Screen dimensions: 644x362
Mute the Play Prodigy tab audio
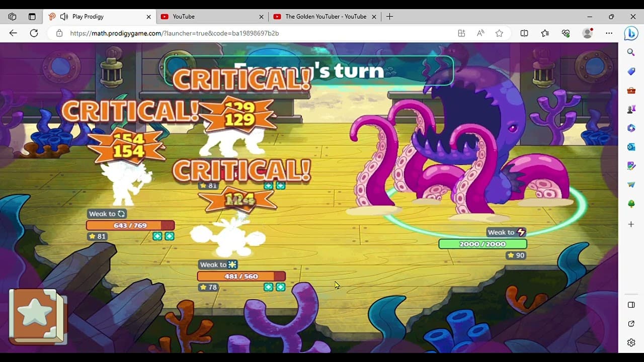pyautogui.click(x=64, y=17)
